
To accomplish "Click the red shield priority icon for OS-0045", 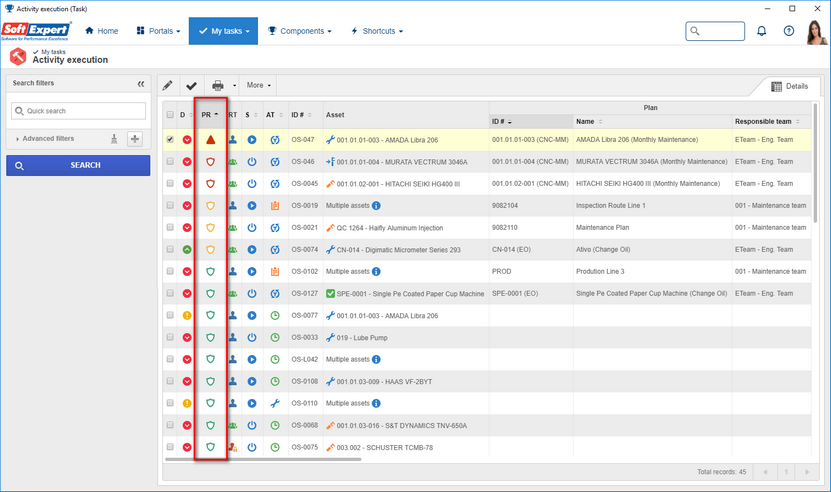I will coord(210,183).
